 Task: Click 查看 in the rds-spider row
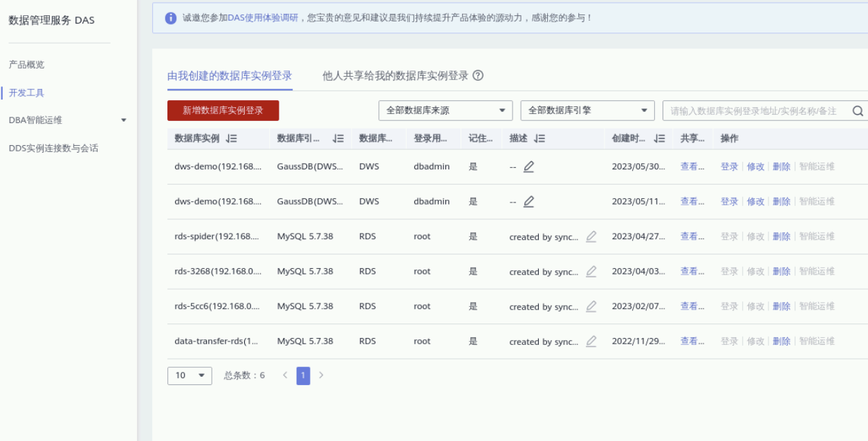[692, 236]
